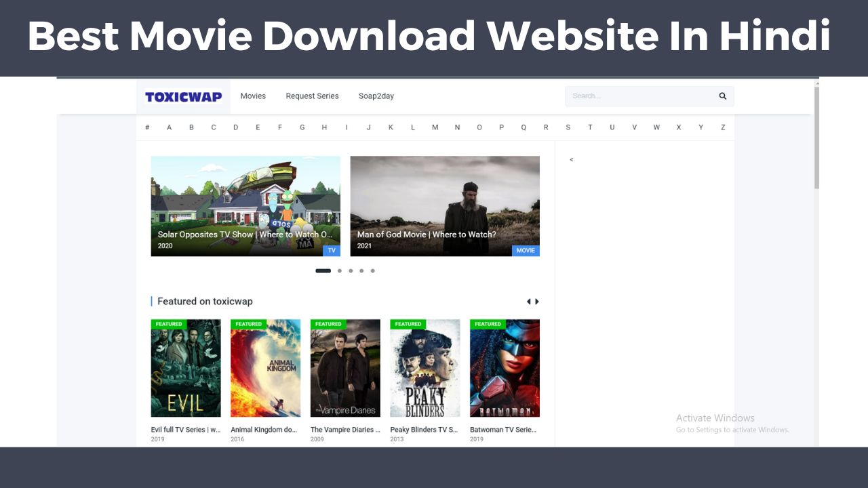Viewport: 868px width, 488px height.
Task: Click the right arrow in Featured section
Action: click(537, 301)
